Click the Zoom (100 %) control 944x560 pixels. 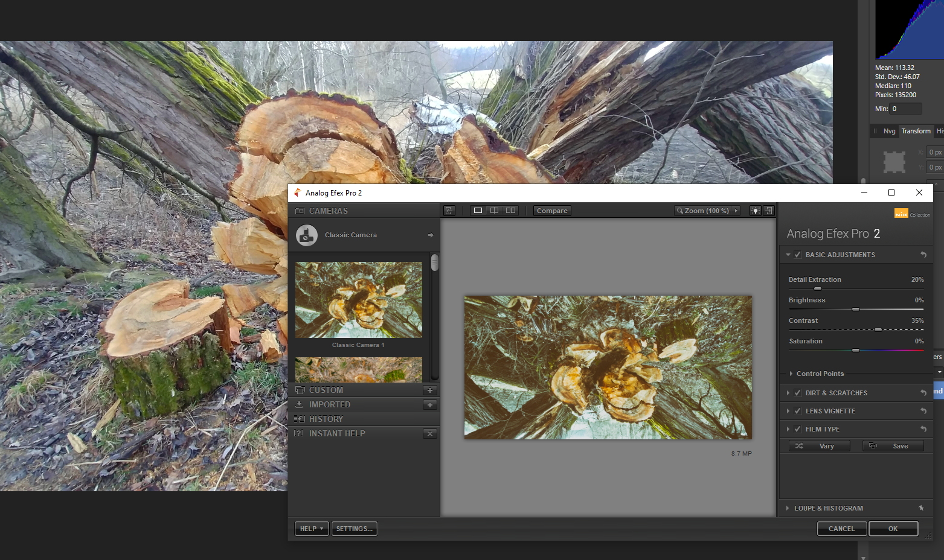(x=707, y=211)
